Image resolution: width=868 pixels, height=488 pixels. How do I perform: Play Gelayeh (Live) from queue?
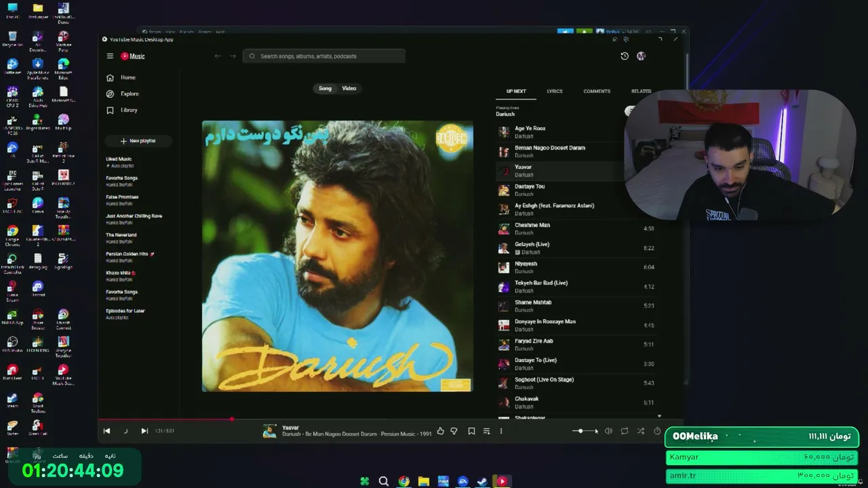(x=576, y=248)
